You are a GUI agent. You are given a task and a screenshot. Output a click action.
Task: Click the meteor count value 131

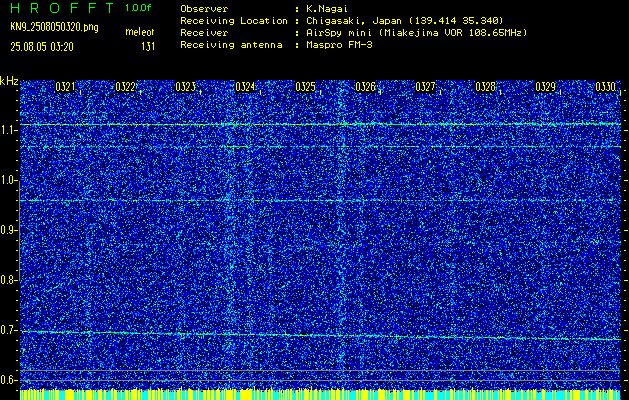point(148,46)
